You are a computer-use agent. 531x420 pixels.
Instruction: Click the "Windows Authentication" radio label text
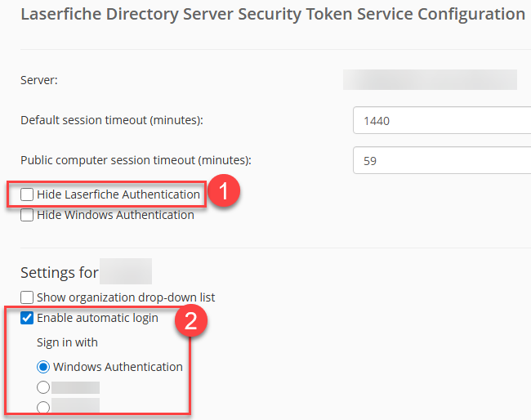(118, 367)
